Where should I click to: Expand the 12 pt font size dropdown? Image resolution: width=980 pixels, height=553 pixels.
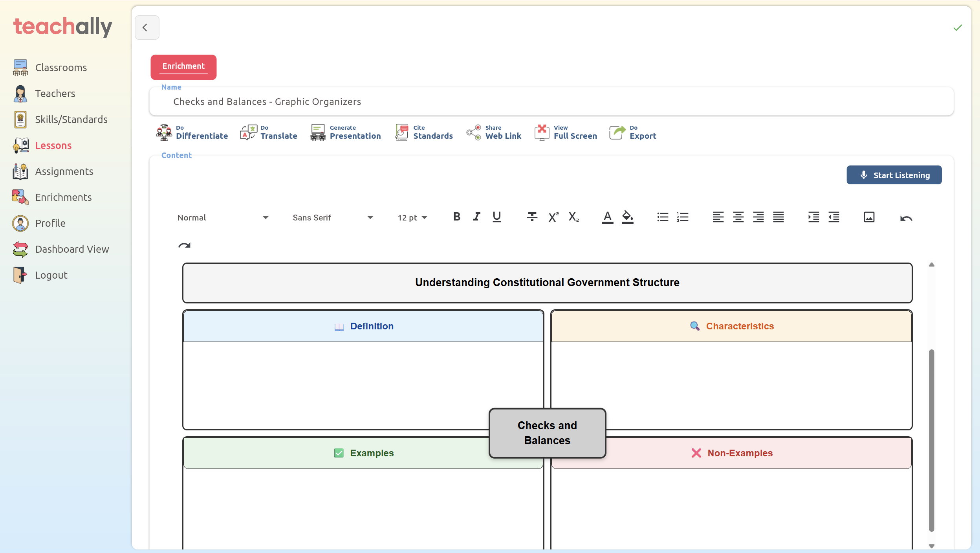[x=412, y=218]
